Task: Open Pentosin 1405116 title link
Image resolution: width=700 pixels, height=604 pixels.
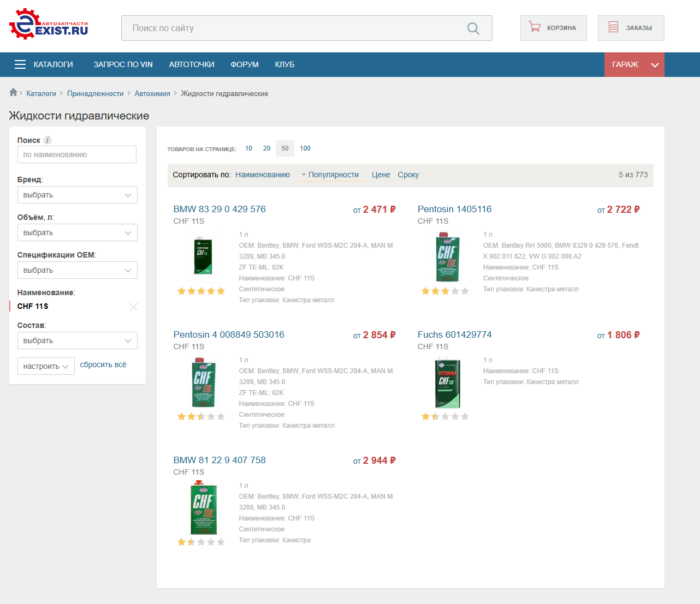Action: (455, 209)
